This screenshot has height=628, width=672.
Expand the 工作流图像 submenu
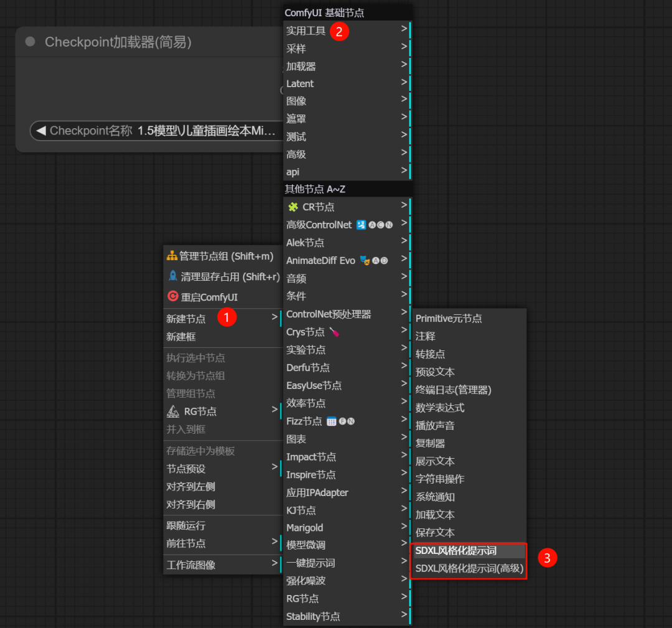point(222,565)
